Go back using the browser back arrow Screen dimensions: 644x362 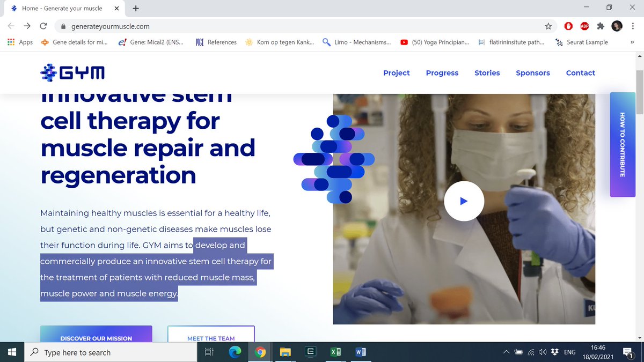[11, 25]
